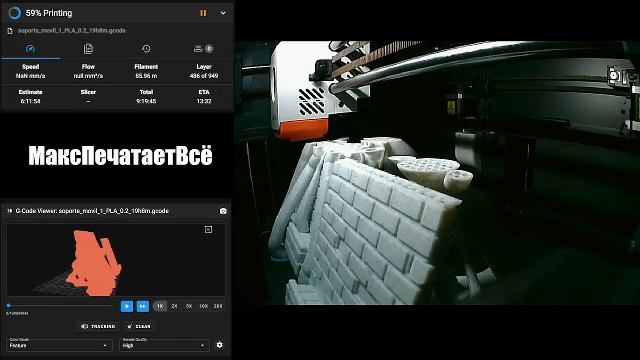Click the Speed value 'NaN mm/s'
The width and height of the screenshot is (640, 360).
[x=30, y=76]
